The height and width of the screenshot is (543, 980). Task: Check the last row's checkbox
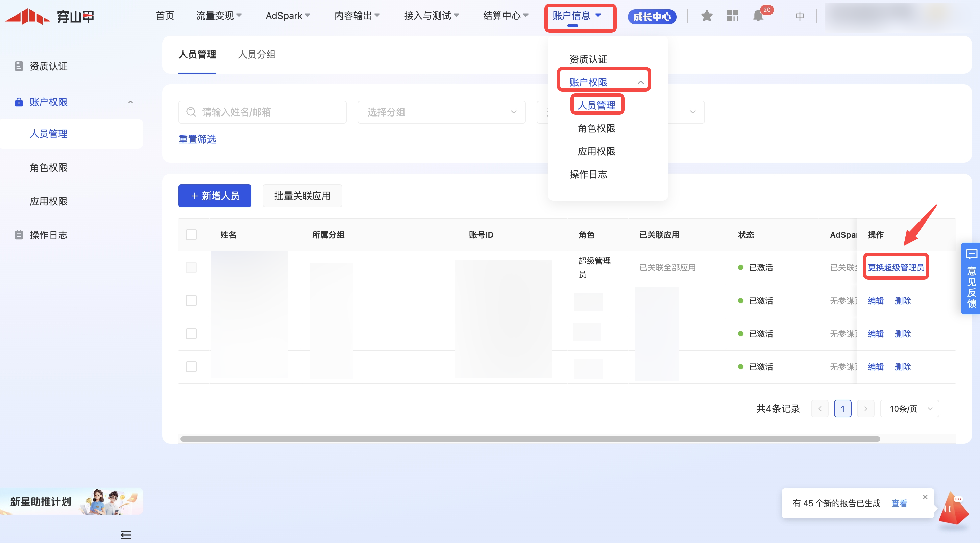coord(191,367)
